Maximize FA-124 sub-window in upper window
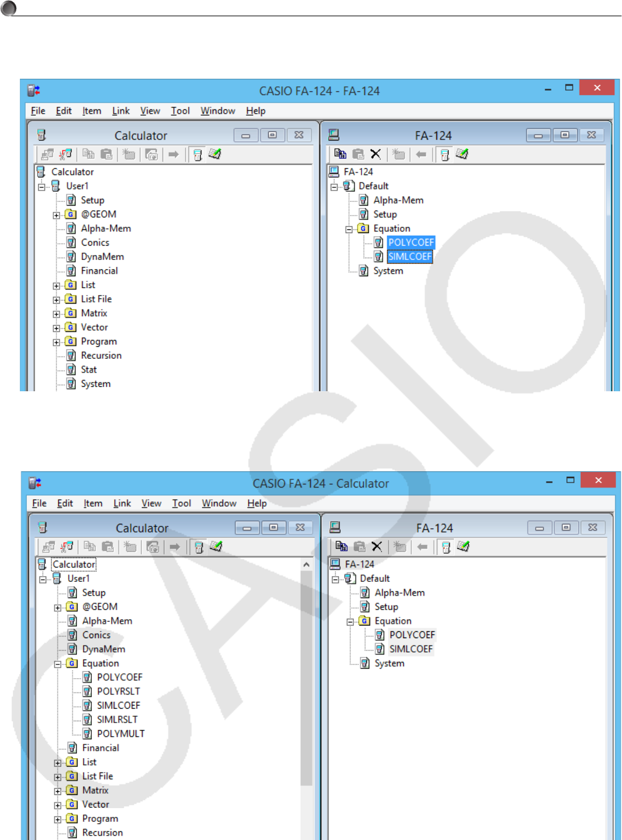622x840 pixels. pyautogui.click(x=564, y=135)
